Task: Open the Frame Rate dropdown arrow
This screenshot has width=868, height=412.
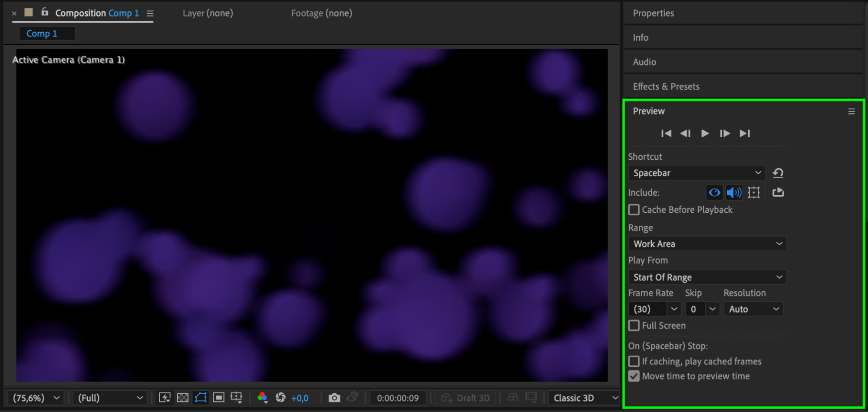Action: point(674,309)
